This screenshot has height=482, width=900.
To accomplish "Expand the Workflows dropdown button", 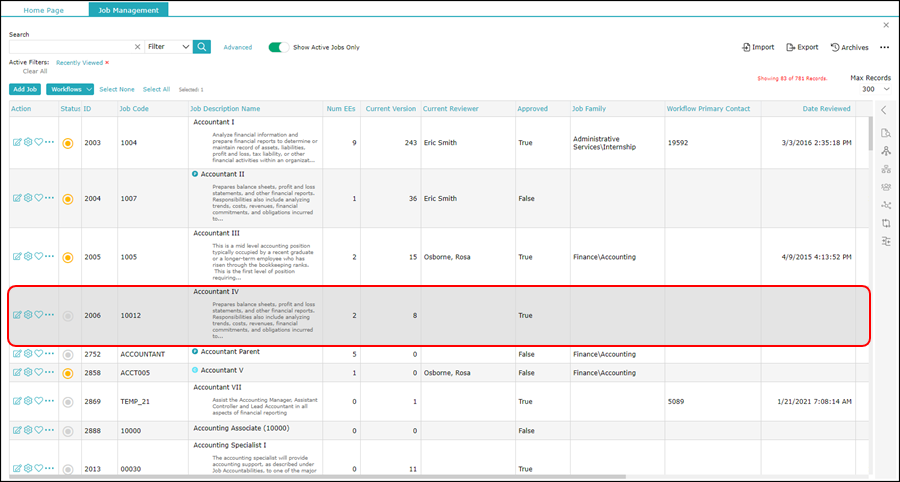I will [70, 90].
